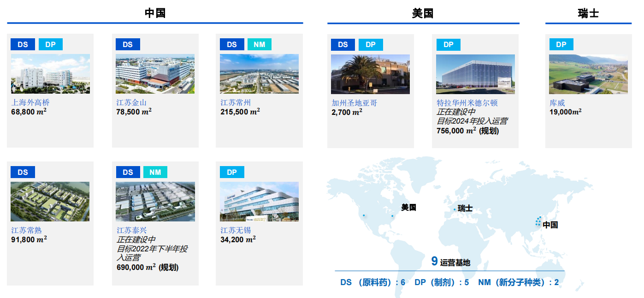Click the DS badge on 上海外高桥 card
This screenshot has height=298, width=644.
(x=23, y=44)
